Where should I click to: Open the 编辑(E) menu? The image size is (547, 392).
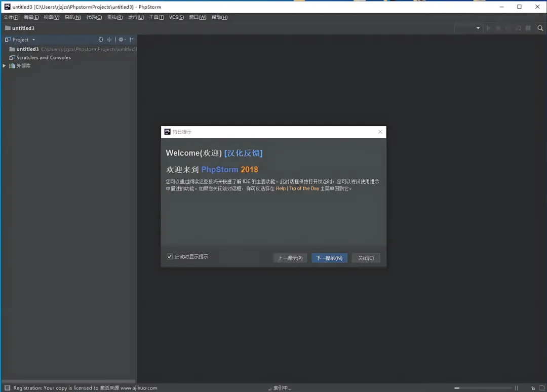(x=31, y=17)
